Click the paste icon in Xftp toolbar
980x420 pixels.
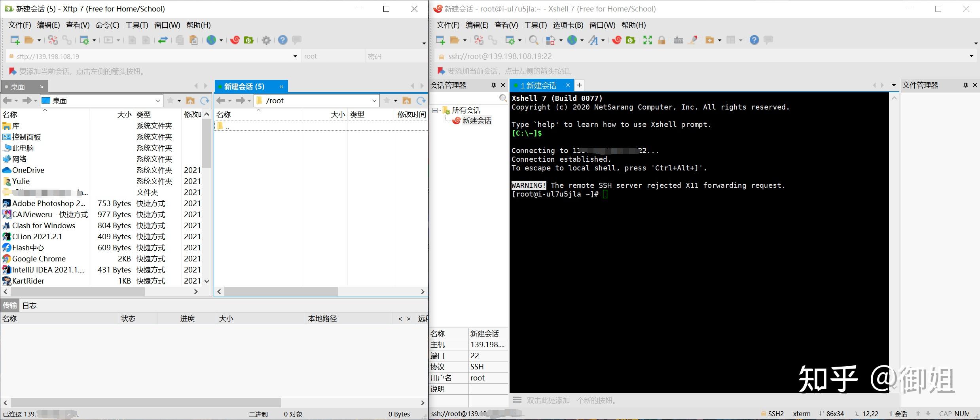[x=193, y=40]
